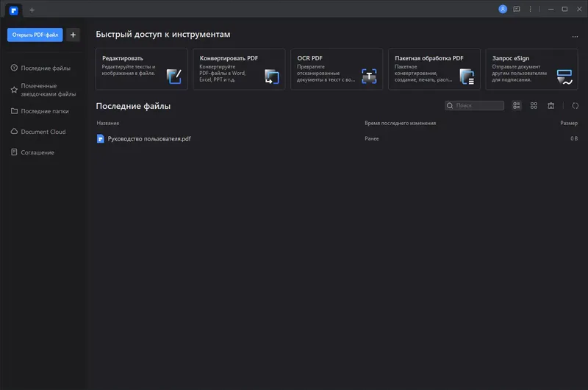Open the user account avatar
The height and width of the screenshot is (390, 588).
click(503, 9)
